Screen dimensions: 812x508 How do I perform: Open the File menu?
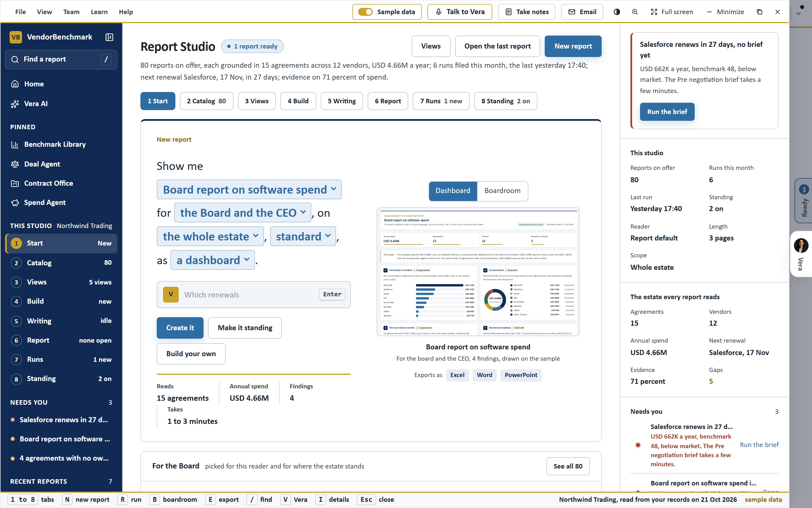(x=20, y=12)
